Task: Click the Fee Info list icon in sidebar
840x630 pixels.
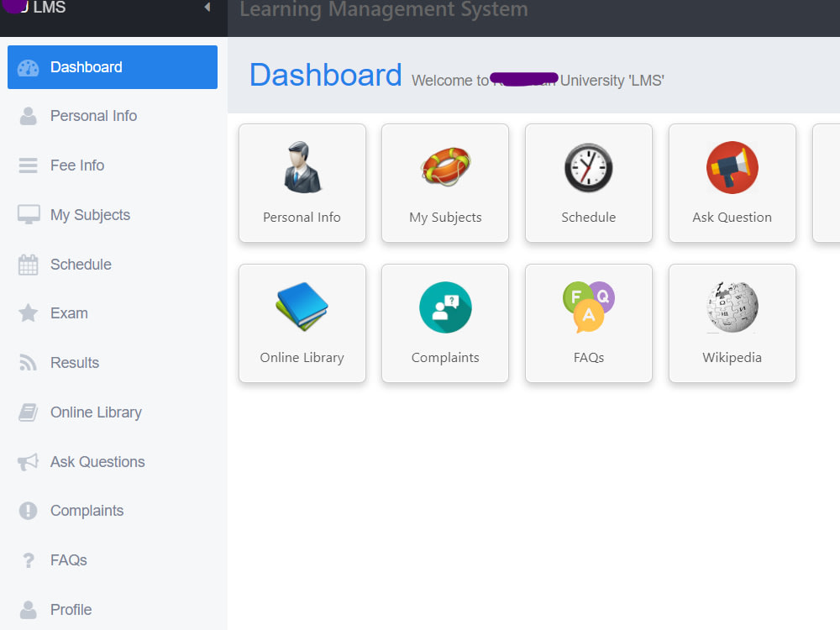Action: pos(28,165)
